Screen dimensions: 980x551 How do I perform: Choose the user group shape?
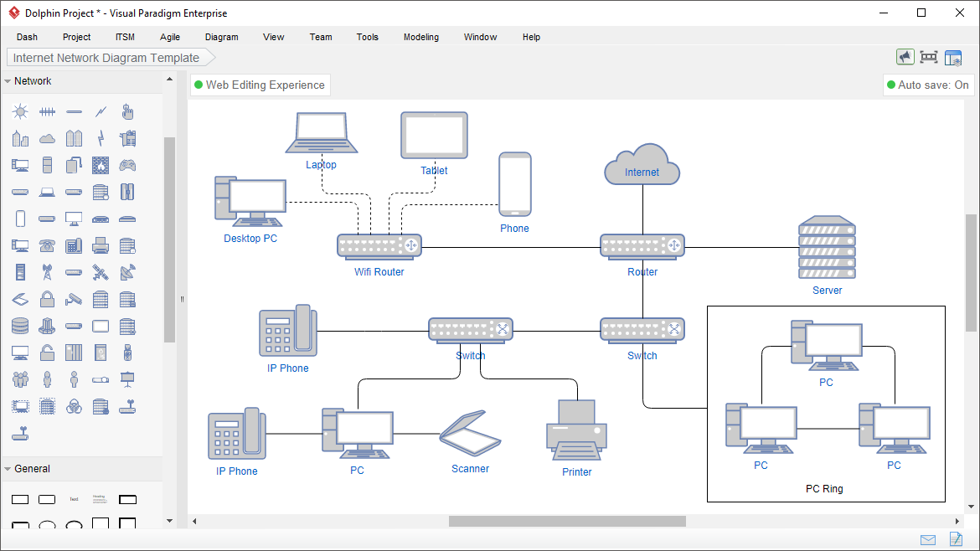20,379
